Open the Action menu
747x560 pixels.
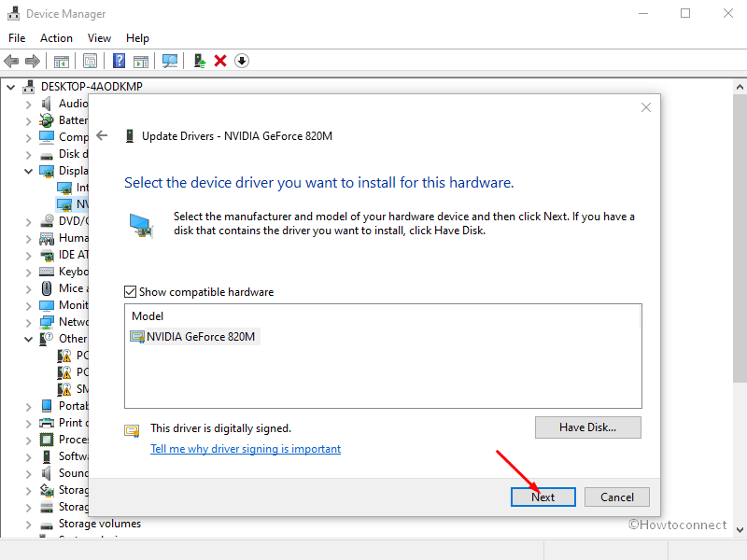point(56,38)
